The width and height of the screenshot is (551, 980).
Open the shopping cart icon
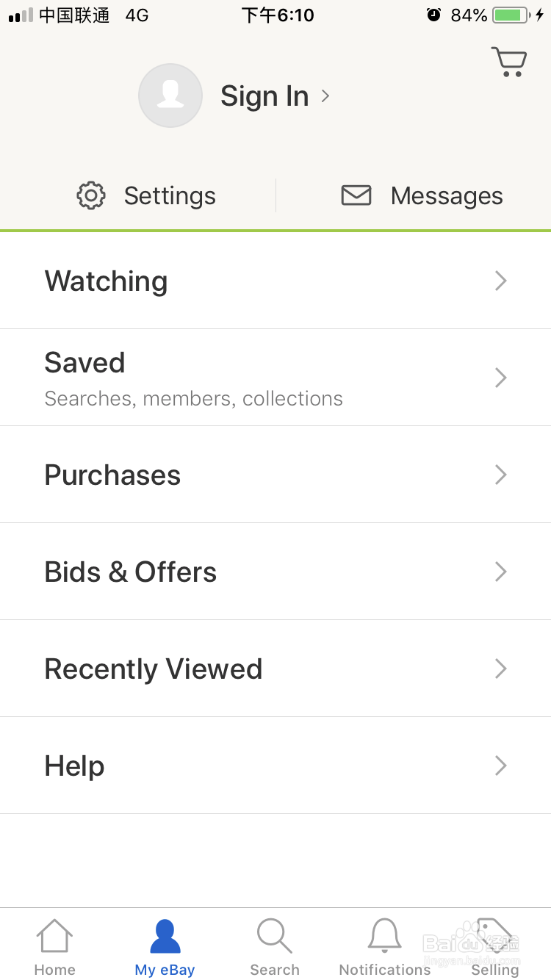pos(509,62)
